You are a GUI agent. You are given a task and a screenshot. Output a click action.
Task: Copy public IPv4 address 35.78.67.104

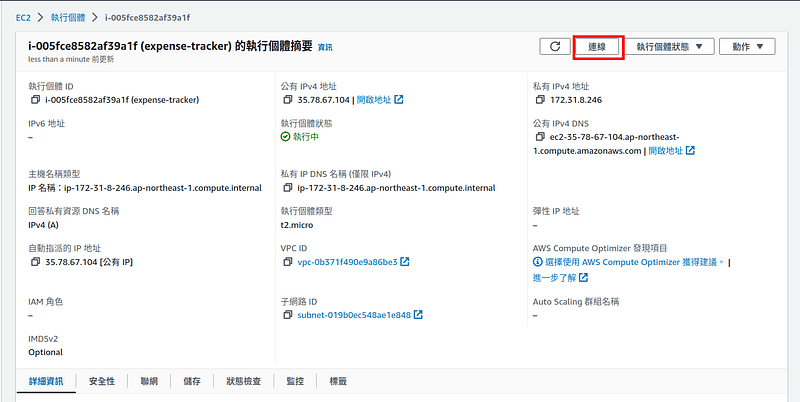pyautogui.click(x=288, y=100)
